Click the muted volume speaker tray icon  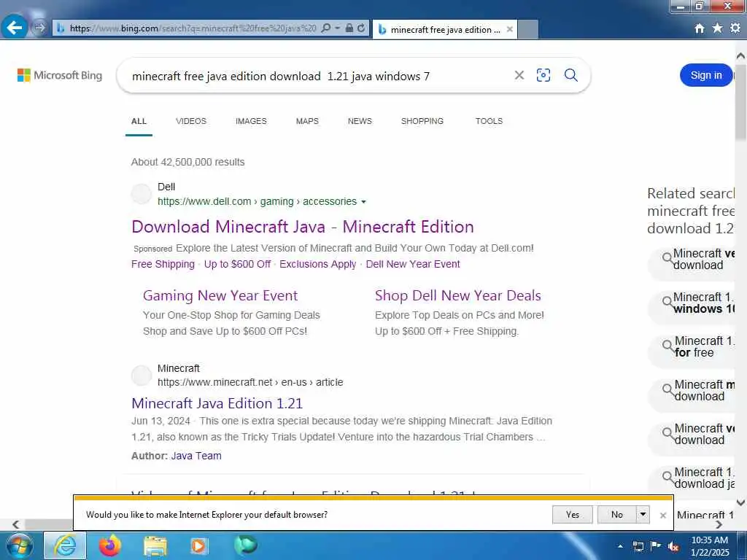[673, 547]
